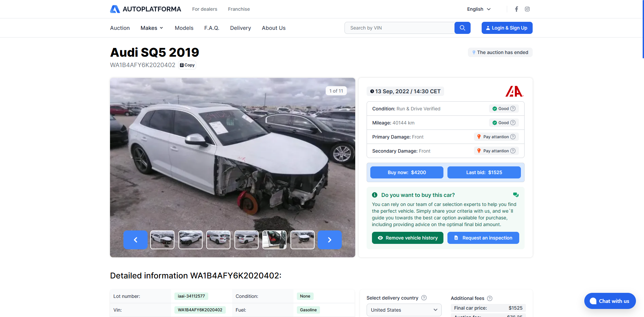Image resolution: width=644 pixels, height=317 pixels.
Task: Click the chat bubbles icon in buy panel
Action: [516, 195]
